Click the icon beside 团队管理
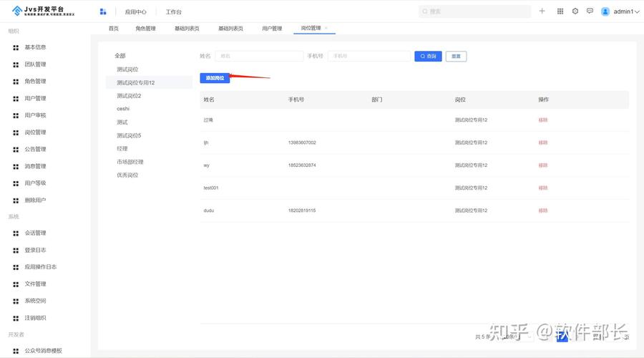The width and height of the screenshot is (644, 358). point(16,64)
